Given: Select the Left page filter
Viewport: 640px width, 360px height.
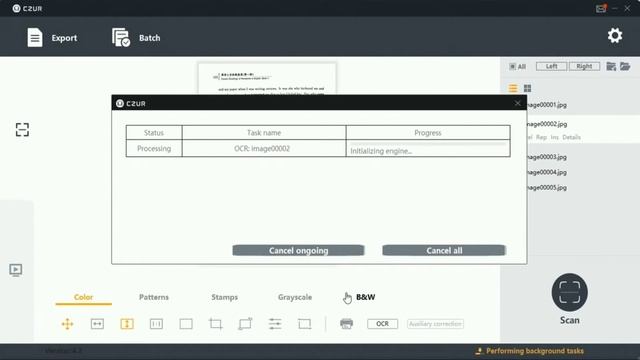Looking at the screenshot, I should (x=551, y=66).
